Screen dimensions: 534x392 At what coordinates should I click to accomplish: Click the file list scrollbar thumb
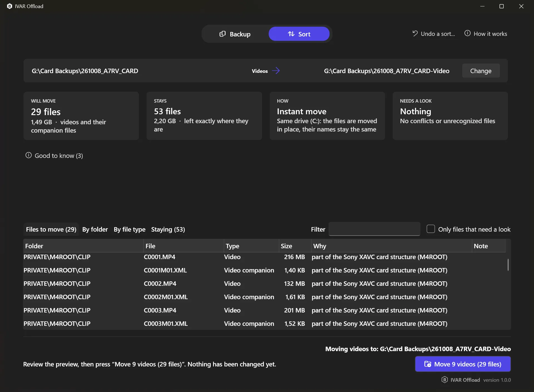pyautogui.click(x=508, y=265)
